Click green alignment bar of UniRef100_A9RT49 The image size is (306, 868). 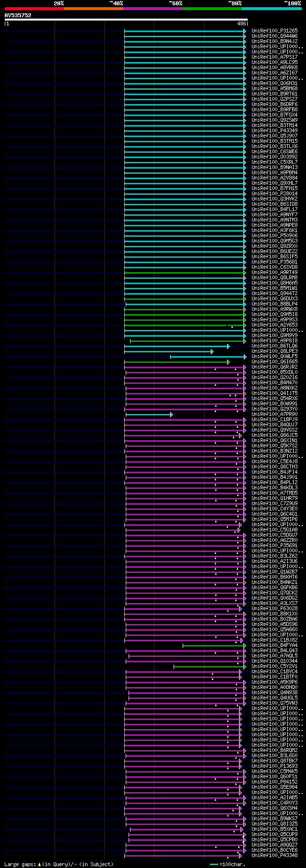coord(185,273)
